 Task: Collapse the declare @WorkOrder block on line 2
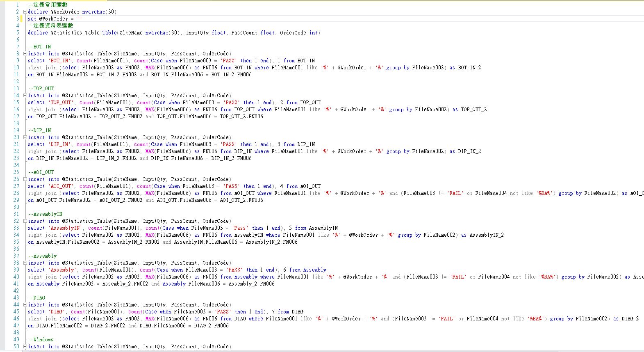[25, 12]
